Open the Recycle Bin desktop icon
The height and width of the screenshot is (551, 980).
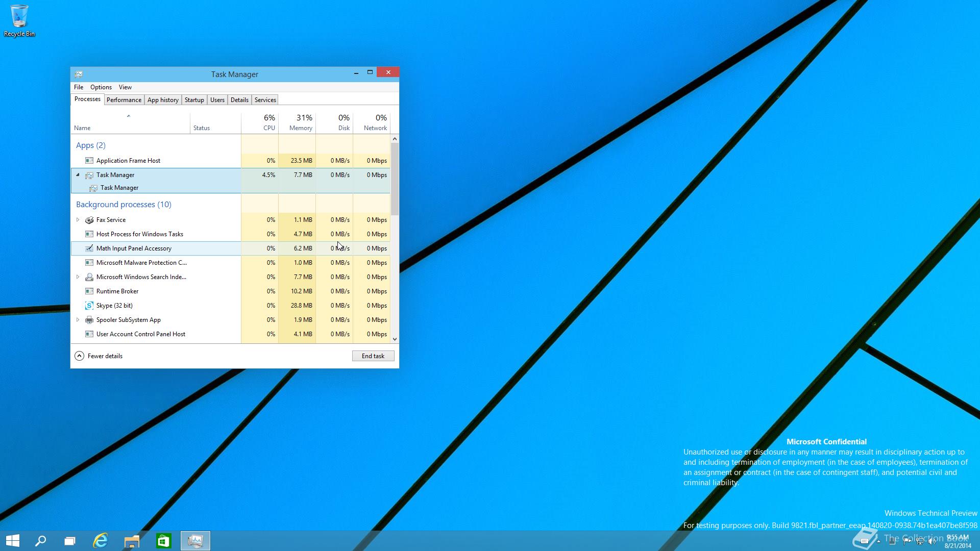(19, 20)
